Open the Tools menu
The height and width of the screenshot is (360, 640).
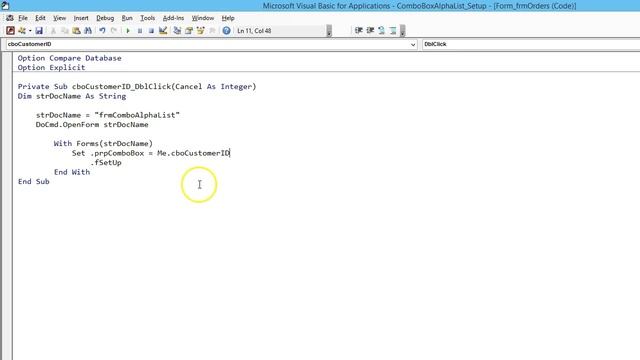147,18
